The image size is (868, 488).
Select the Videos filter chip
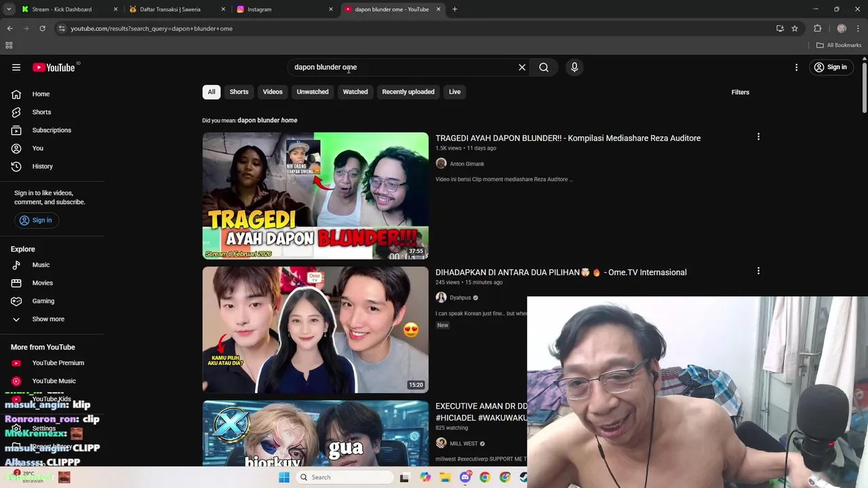coord(273,92)
